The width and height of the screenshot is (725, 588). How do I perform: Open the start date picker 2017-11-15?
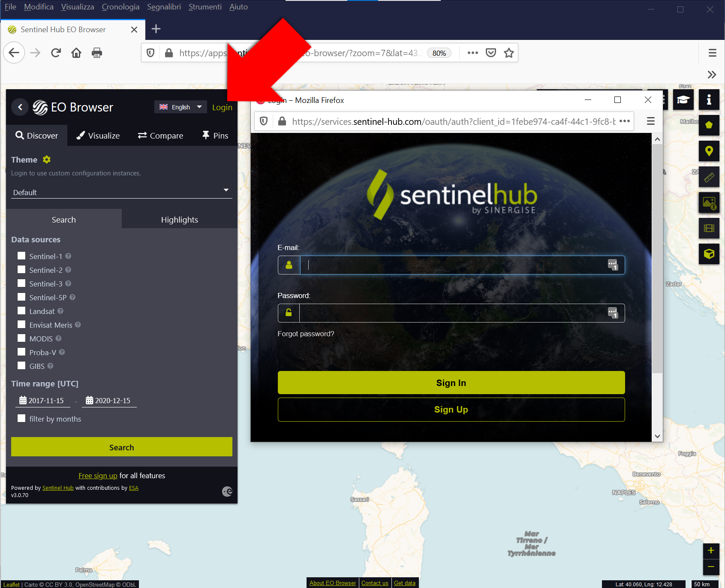42,401
